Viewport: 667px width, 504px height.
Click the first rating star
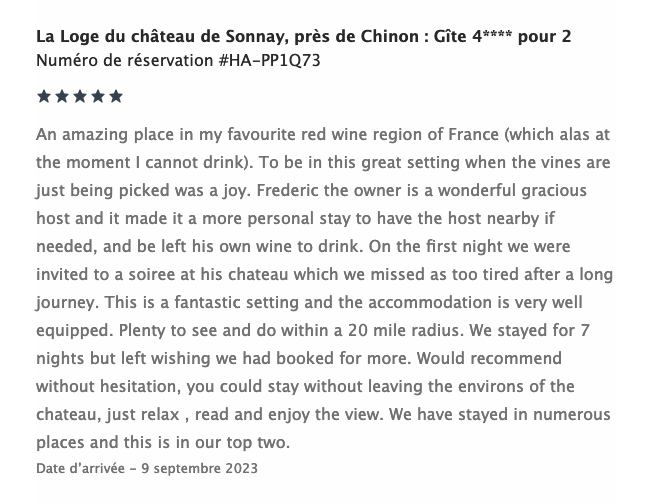[x=44, y=97]
